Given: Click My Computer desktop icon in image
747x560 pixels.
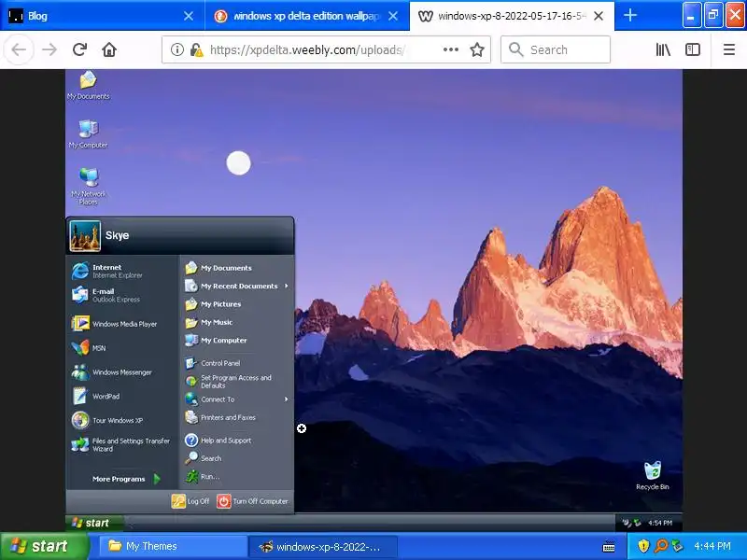Looking at the screenshot, I should [88, 134].
